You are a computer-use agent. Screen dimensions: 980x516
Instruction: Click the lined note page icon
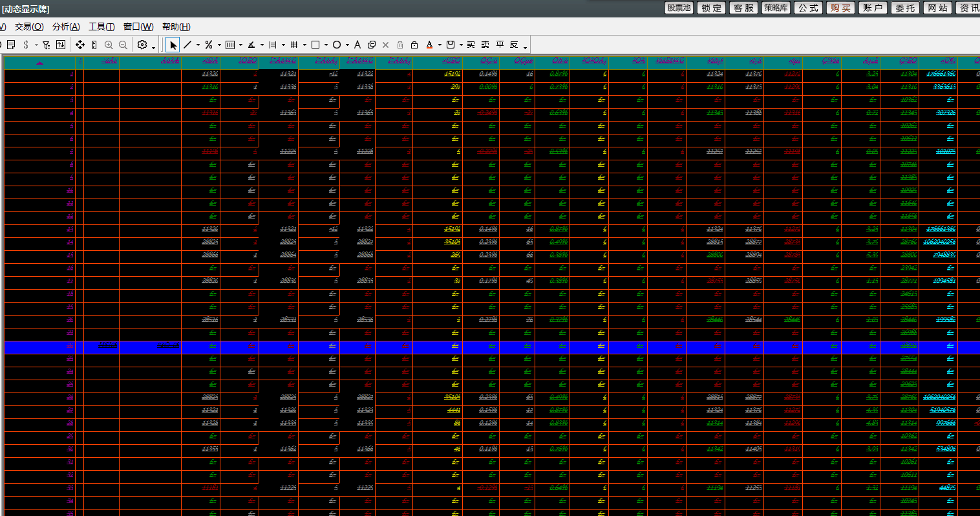11,45
